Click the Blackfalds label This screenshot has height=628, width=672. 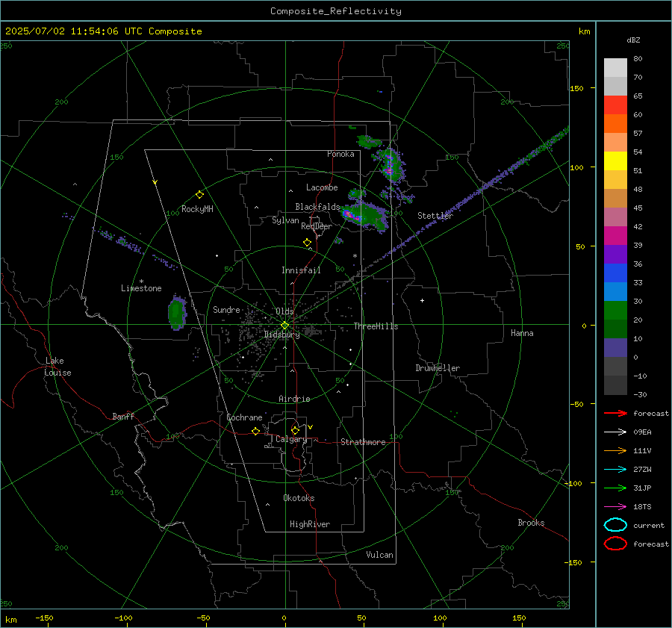click(317, 207)
